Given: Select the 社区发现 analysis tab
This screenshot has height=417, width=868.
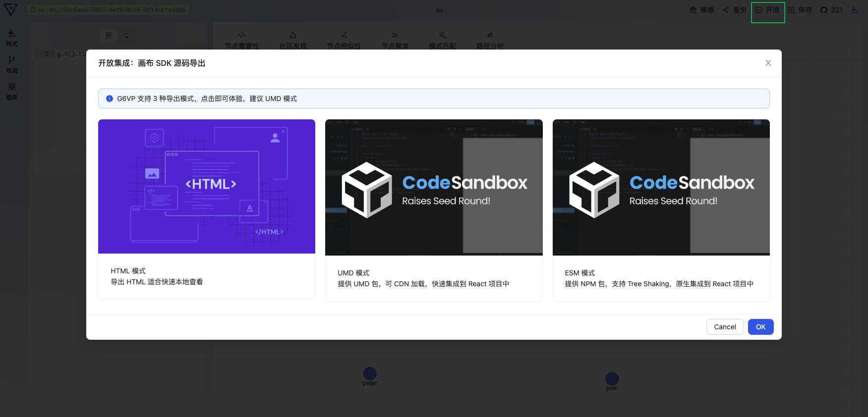Looking at the screenshot, I should 293,41.
